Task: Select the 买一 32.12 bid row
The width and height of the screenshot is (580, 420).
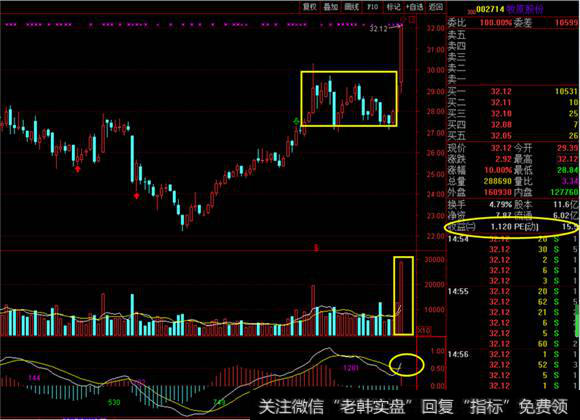Action: [x=512, y=91]
